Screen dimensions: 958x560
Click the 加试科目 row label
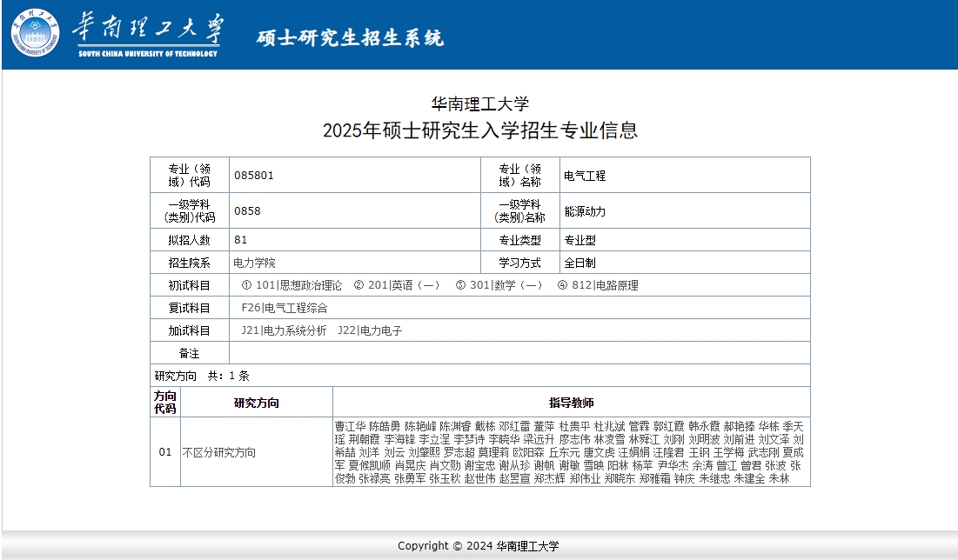[189, 330]
